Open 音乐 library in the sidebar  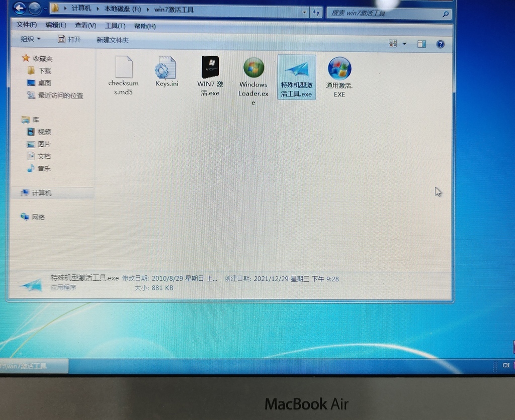pos(39,168)
